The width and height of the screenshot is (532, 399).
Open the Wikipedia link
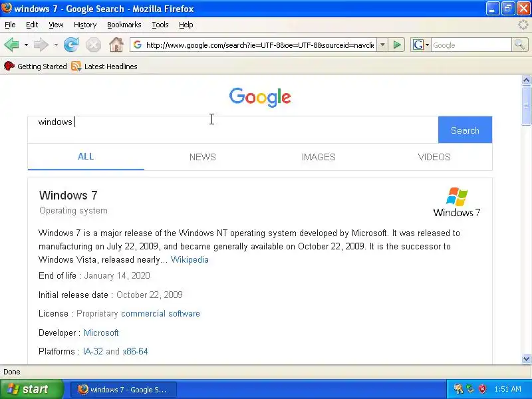click(x=190, y=259)
